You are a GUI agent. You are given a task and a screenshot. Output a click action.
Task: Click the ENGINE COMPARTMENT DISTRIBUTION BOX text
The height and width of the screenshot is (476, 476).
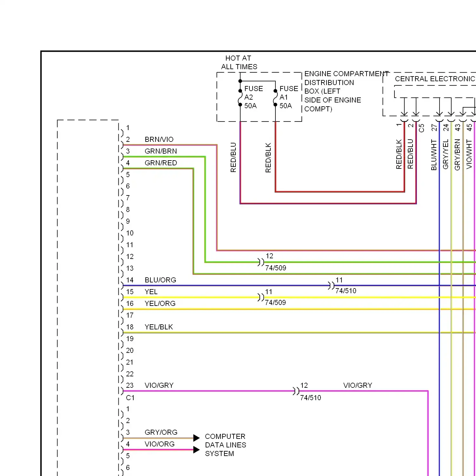click(346, 91)
